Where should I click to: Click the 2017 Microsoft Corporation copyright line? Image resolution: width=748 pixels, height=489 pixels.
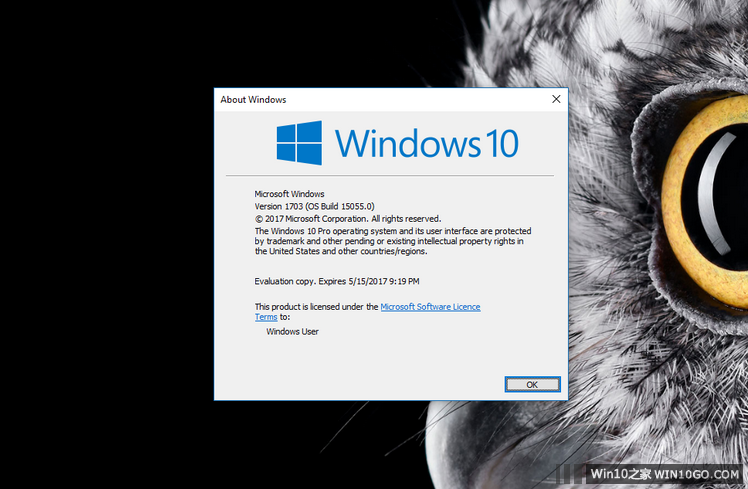point(348,218)
